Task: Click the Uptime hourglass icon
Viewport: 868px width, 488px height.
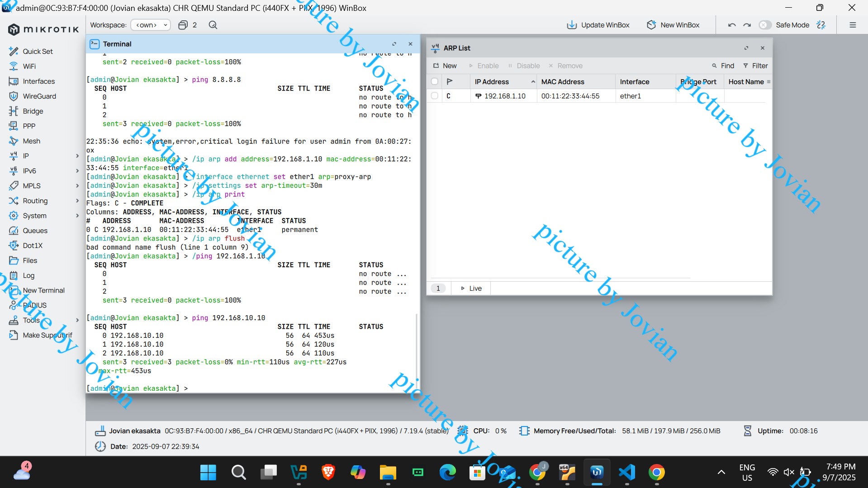Action: 747,431
